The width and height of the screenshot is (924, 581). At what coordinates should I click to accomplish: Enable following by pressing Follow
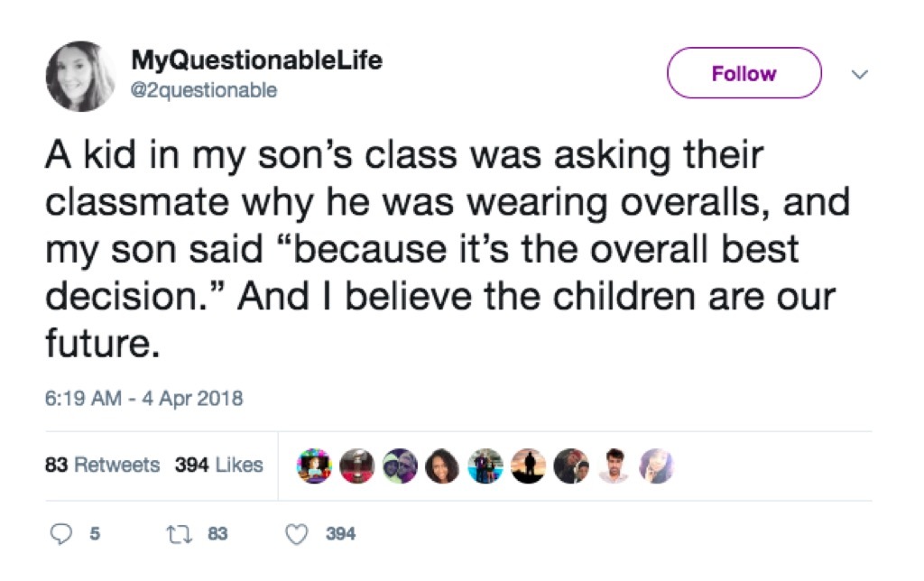(743, 73)
